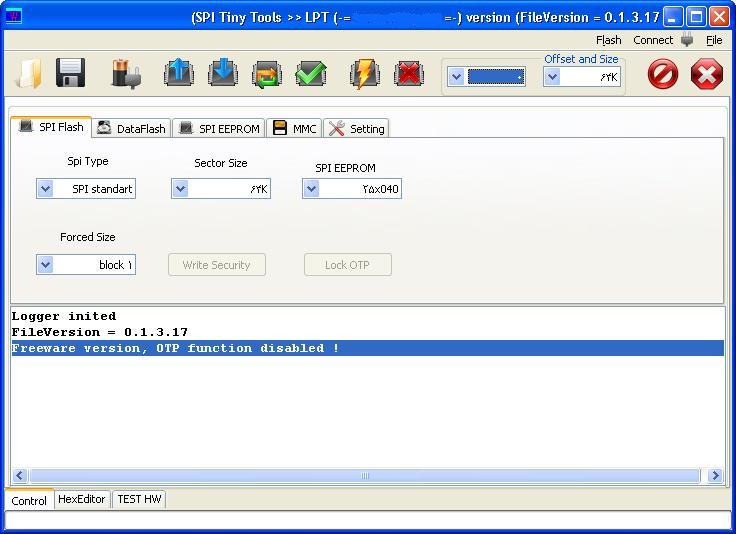This screenshot has width=736, height=534.
Task: Close the SPI Tiny Tools window
Action: coord(719,17)
